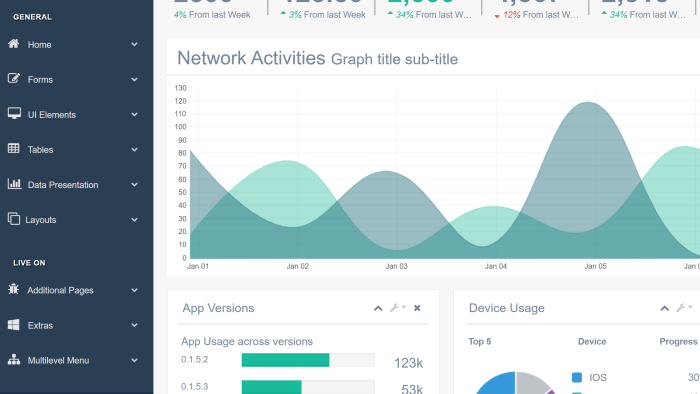Click the UI Elements monitor icon
Viewport: 700px width, 394px height.
pos(14,113)
